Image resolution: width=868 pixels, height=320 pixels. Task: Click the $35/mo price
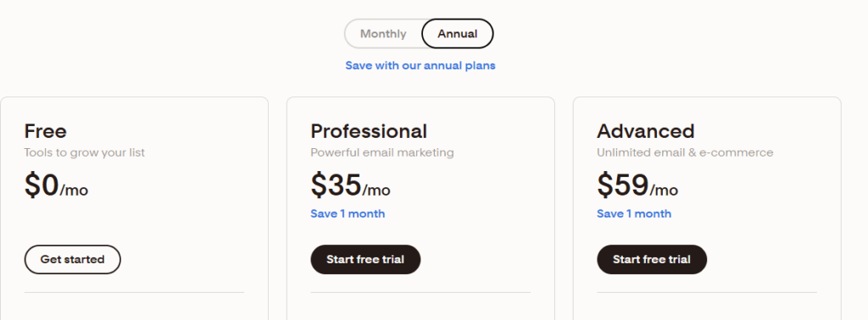350,185
